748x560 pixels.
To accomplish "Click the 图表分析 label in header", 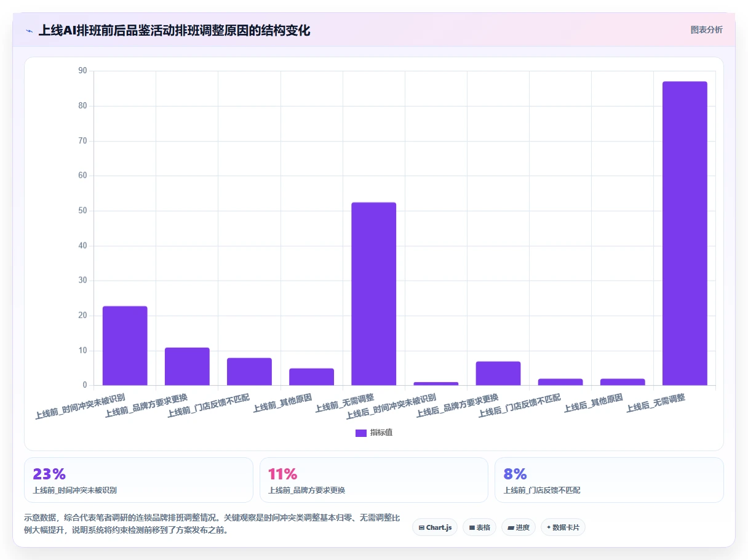I will (706, 30).
